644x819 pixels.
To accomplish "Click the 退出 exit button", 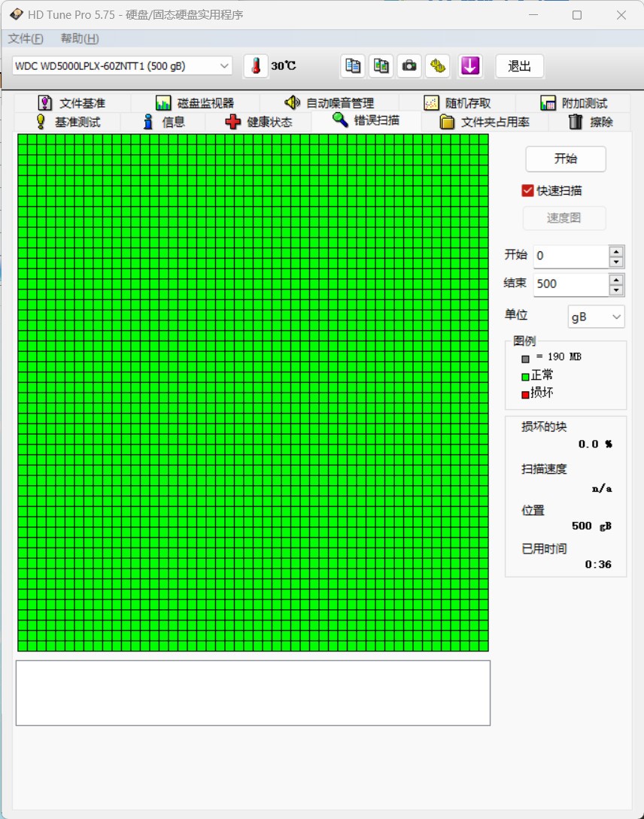I will coord(520,66).
